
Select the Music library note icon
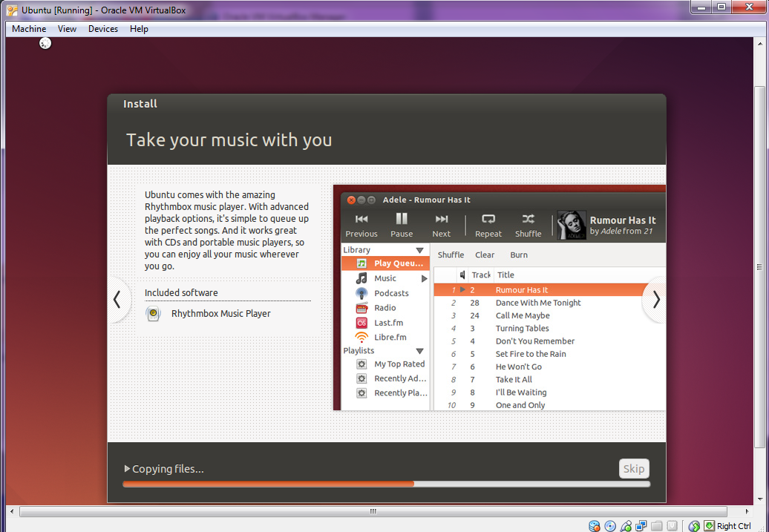pos(361,278)
